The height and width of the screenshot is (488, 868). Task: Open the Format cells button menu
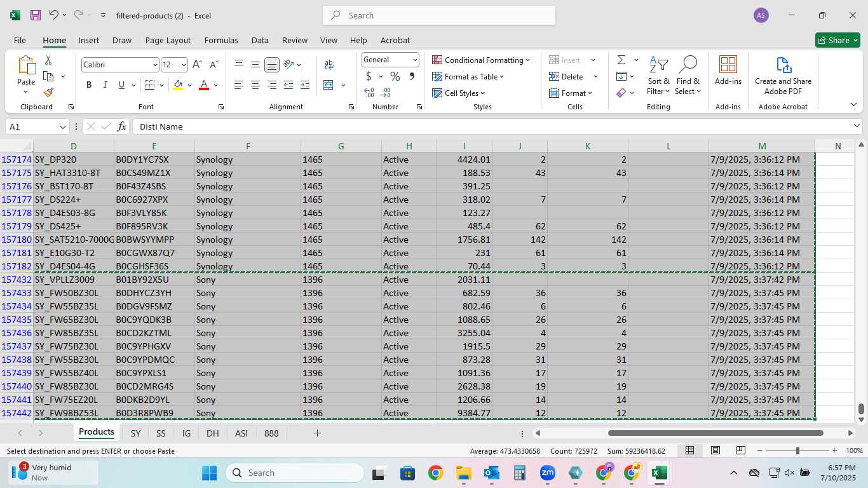pos(571,93)
